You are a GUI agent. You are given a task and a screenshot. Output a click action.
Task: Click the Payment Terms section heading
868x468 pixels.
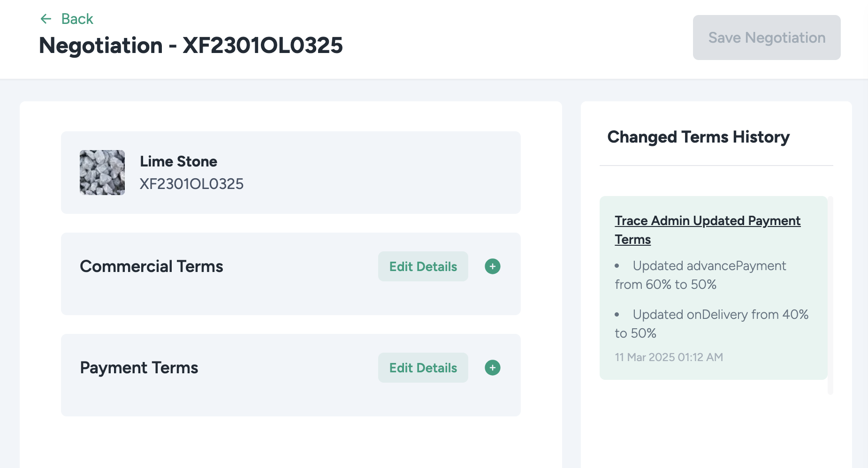(139, 368)
